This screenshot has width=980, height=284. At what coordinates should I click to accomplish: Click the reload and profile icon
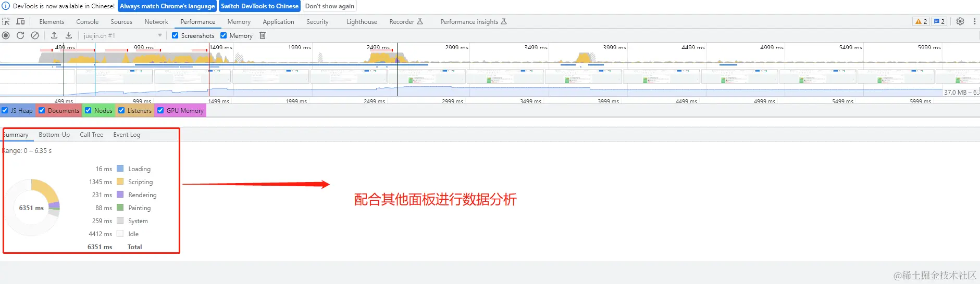20,35
